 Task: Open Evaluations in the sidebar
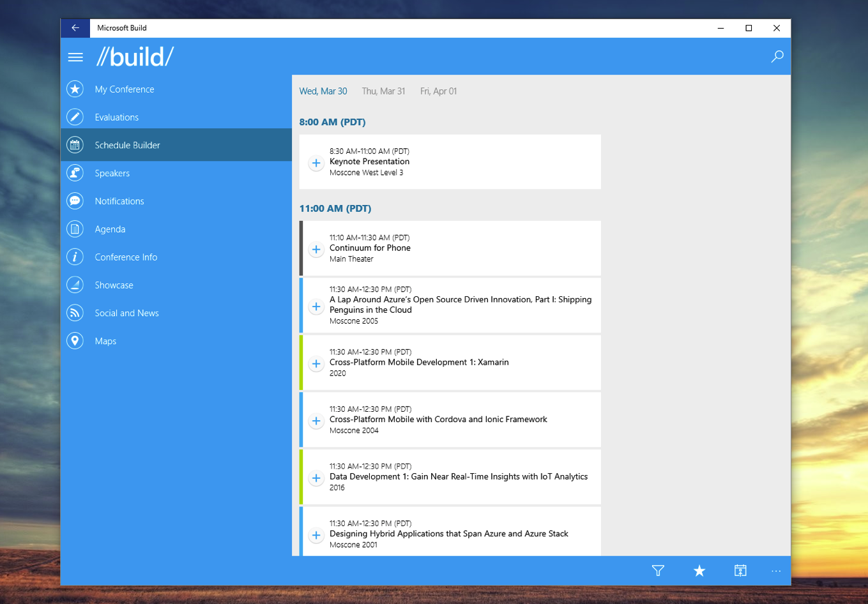[176, 117]
